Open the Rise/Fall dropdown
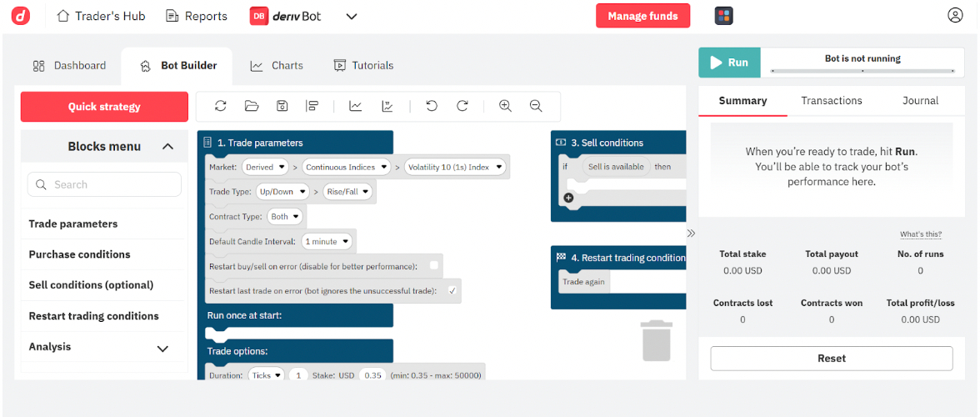Image resolution: width=980 pixels, height=417 pixels. [x=347, y=192]
